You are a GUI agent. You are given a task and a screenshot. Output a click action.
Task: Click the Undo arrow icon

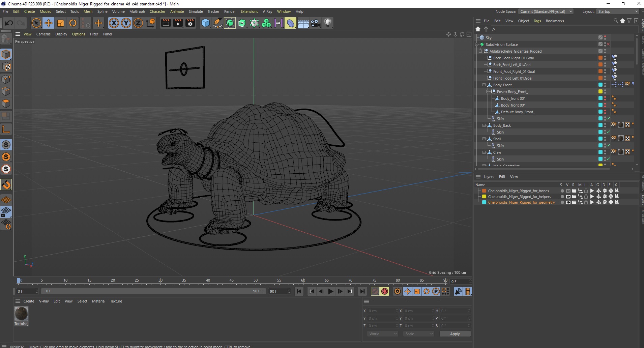click(x=9, y=23)
